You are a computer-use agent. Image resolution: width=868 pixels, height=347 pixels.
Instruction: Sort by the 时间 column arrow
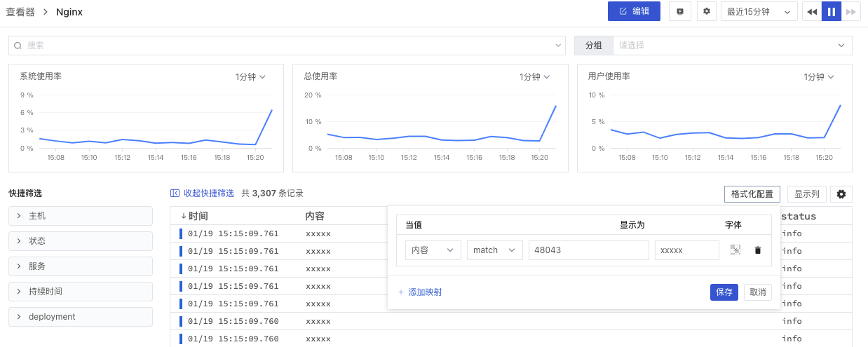[x=184, y=217]
